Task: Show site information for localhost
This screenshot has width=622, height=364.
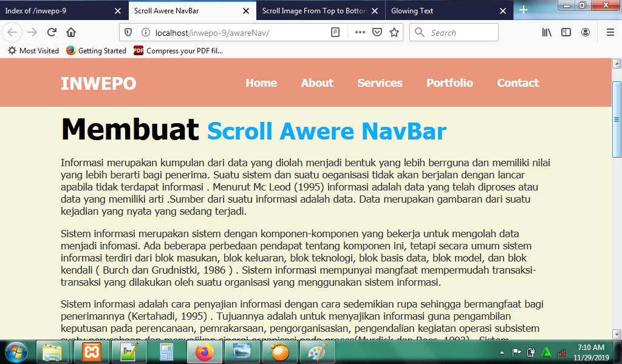Action: click(x=146, y=32)
